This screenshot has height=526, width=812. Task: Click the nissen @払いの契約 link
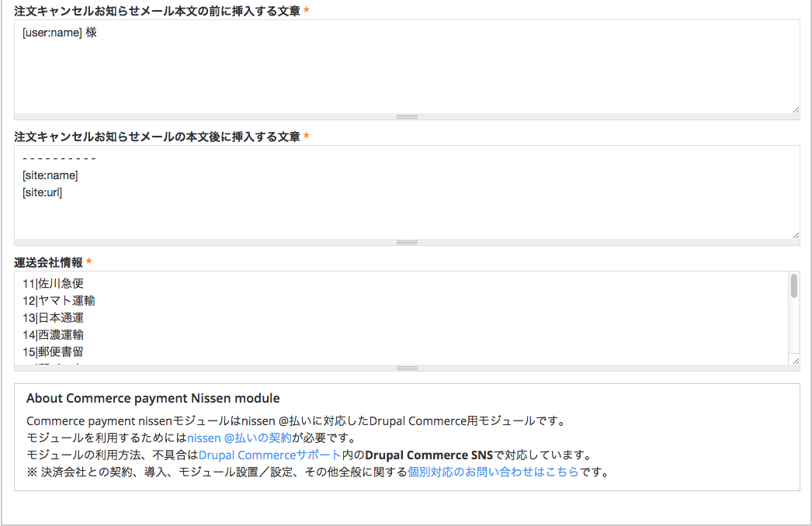(x=239, y=438)
